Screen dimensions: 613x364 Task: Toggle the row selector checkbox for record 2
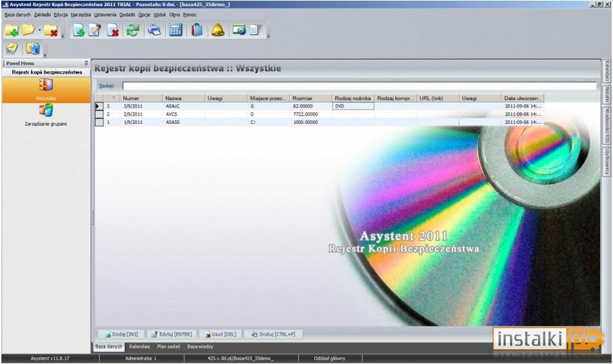point(100,114)
